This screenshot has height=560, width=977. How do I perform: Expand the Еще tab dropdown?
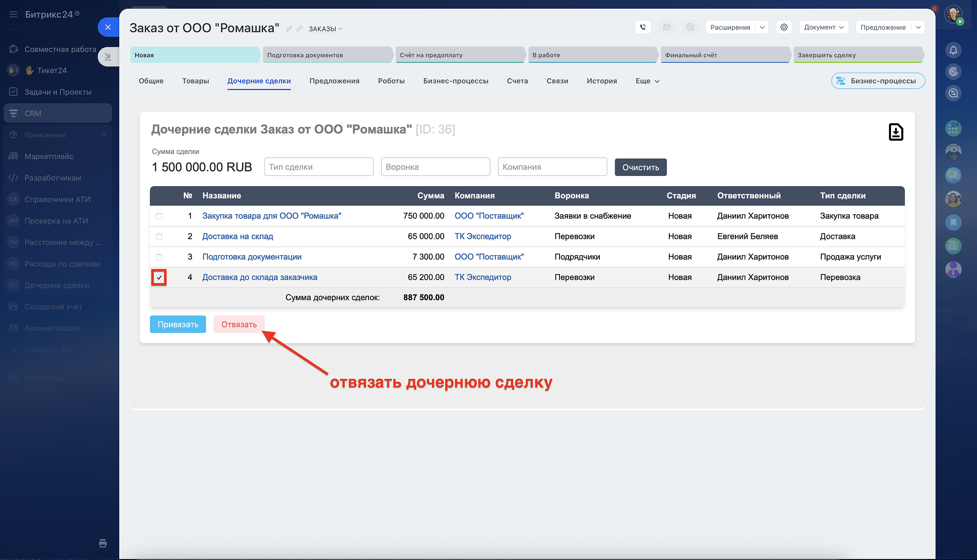coord(647,81)
